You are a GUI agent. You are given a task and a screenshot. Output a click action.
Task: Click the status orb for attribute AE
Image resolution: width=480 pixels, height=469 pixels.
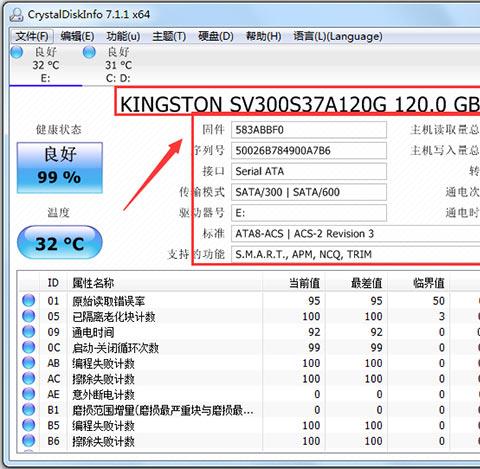(29, 394)
